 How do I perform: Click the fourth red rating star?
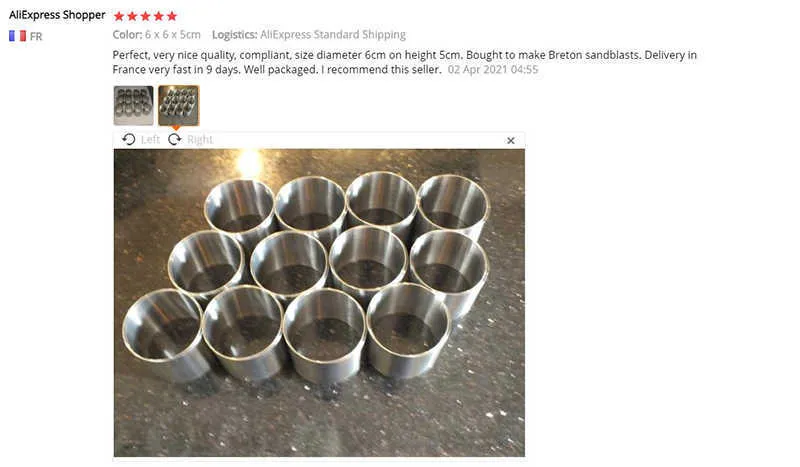click(x=159, y=16)
